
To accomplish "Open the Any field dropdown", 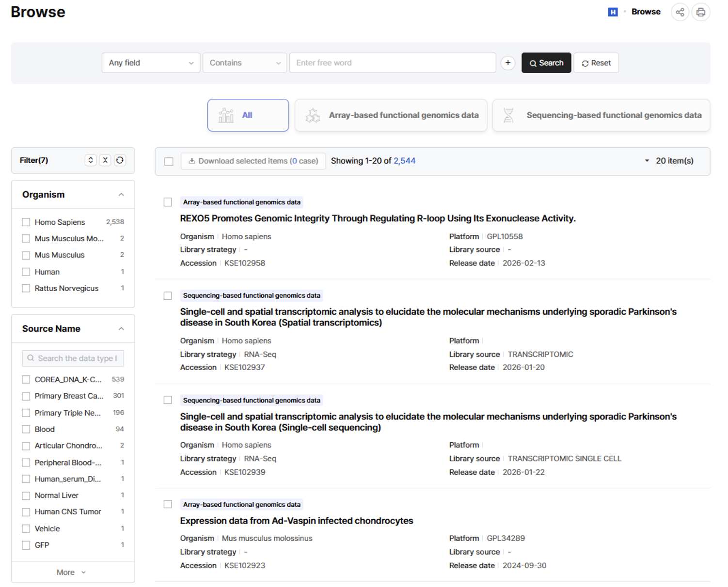I will [x=151, y=63].
